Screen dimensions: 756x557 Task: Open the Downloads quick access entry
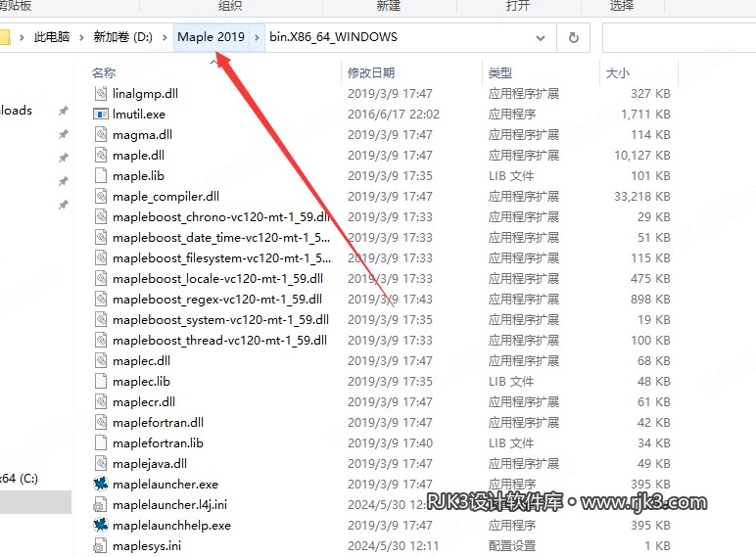(16, 111)
